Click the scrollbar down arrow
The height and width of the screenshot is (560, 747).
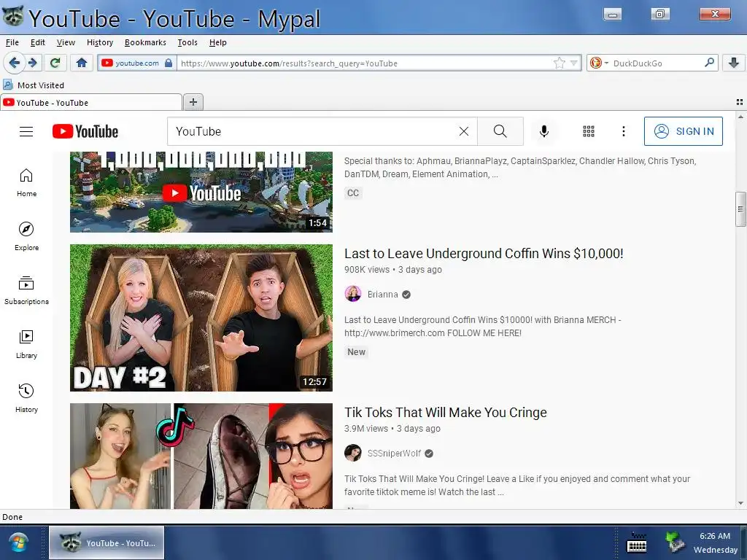740,503
